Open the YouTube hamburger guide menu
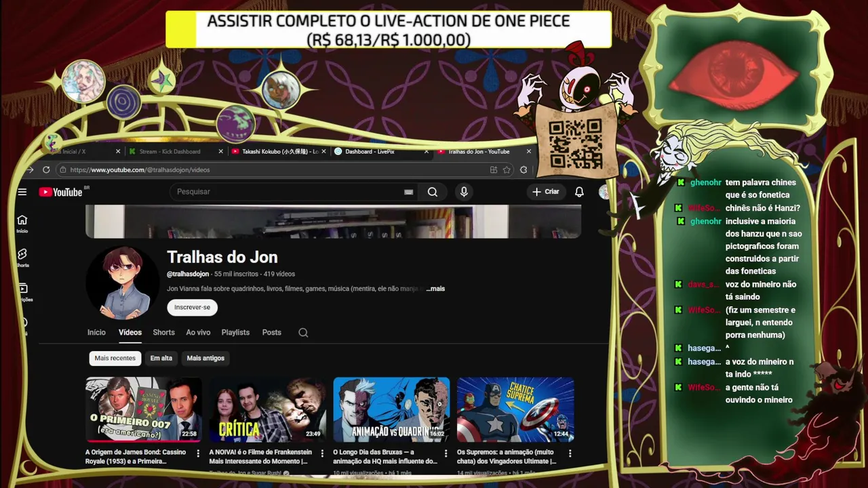 (x=22, y=192)
